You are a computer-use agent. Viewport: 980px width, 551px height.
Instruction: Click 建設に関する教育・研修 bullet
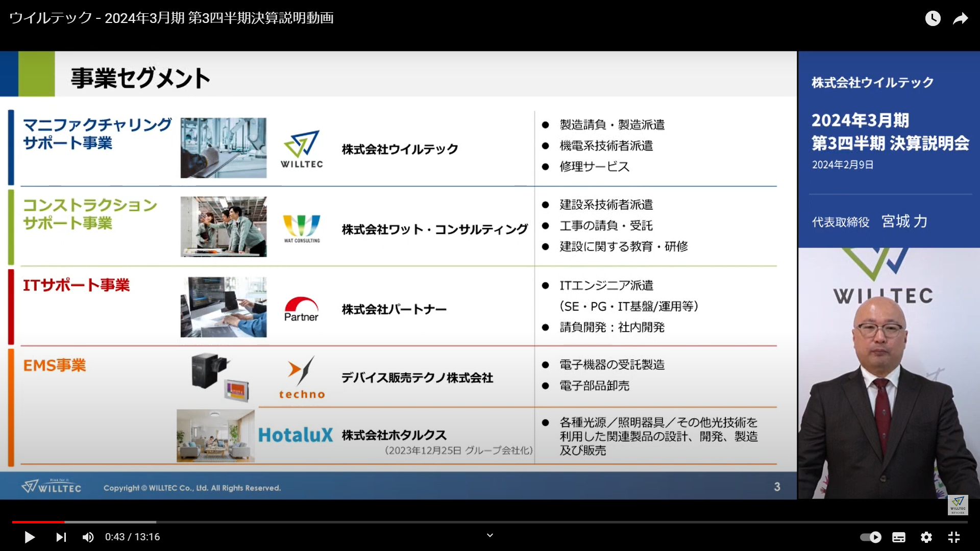click(x=624, y=246)
